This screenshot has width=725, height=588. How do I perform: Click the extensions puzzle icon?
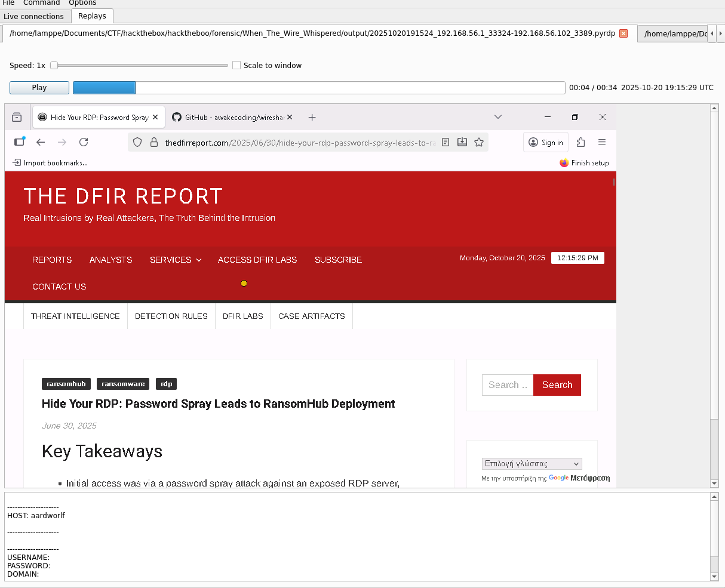coord(580,142)
